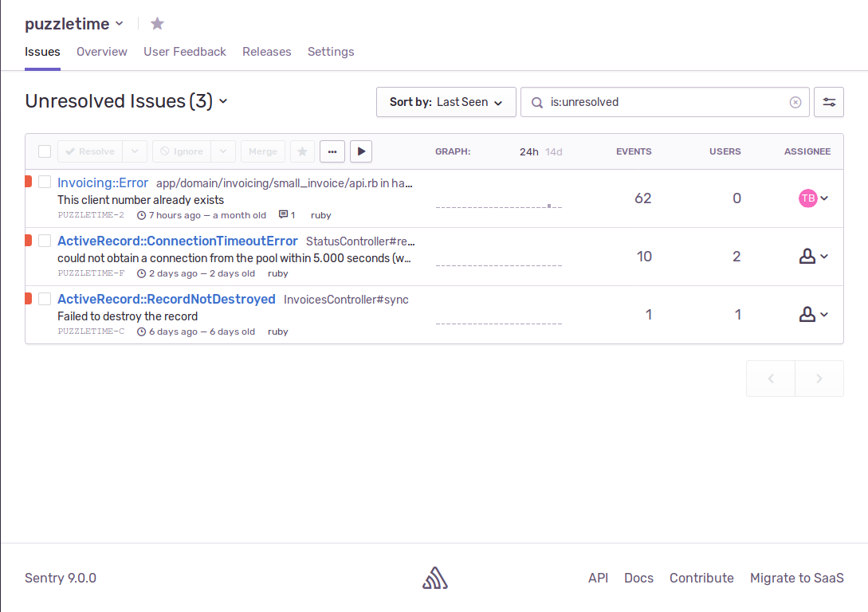868x612 pixels.
Task: Click the Ignore button
Action: click(182, 151)
